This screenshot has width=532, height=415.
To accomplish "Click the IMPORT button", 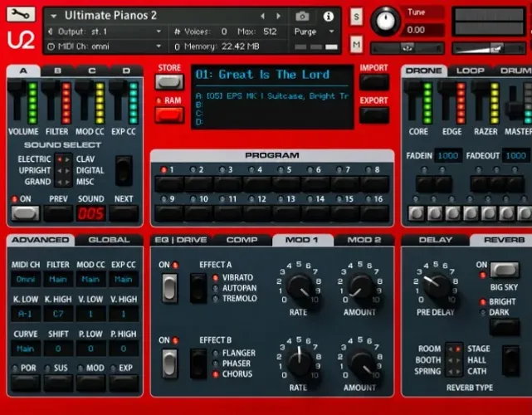I will [x=373, y=82].
